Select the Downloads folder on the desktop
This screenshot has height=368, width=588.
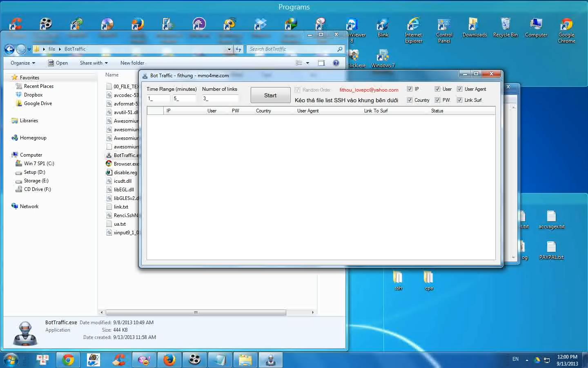(474, 28)
